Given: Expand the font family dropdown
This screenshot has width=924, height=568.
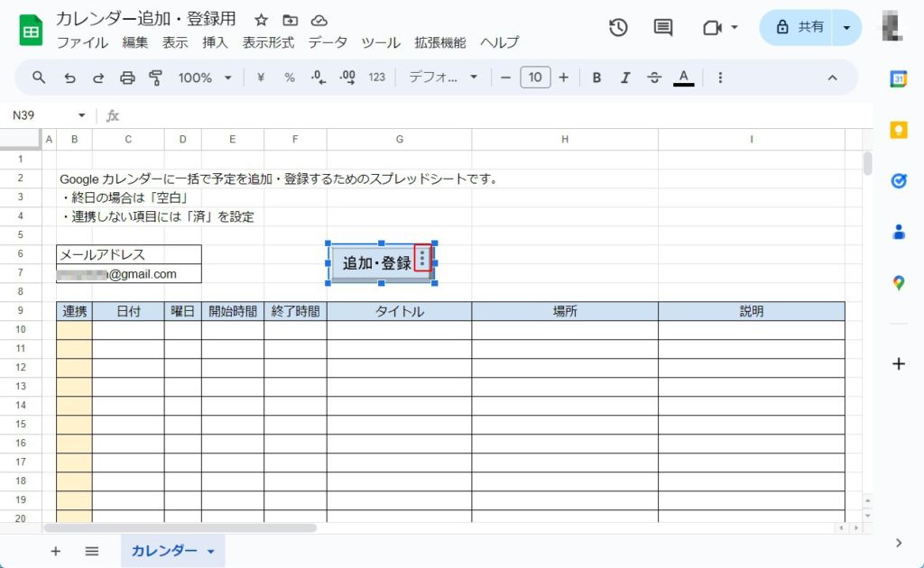Looking at the screenshot, I should coord(443,78).
